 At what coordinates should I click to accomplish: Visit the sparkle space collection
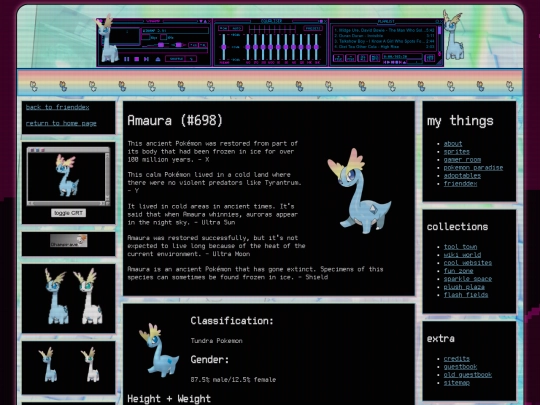468,279
